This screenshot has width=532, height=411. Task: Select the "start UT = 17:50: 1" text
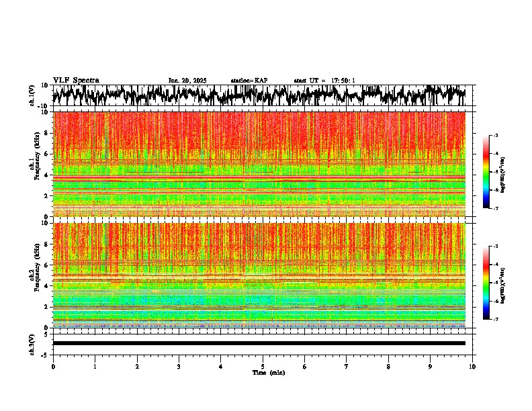pos(324,81)
